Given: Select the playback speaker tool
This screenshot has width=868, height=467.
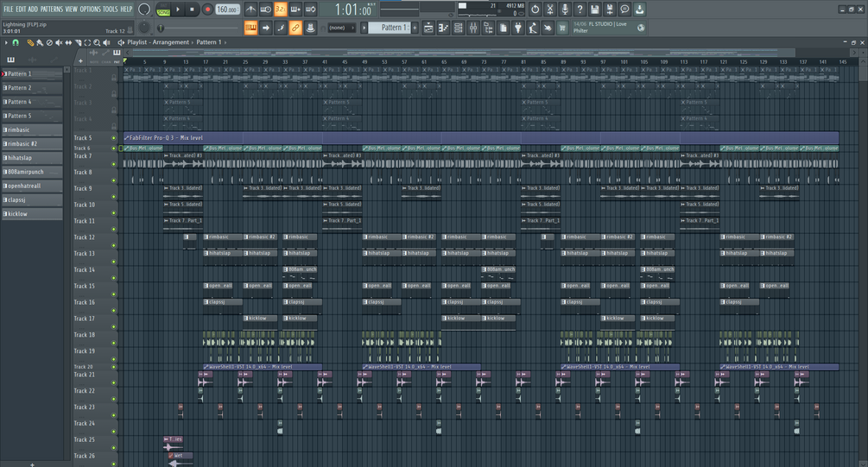Looking at the screenshot, I should [106, 42].
